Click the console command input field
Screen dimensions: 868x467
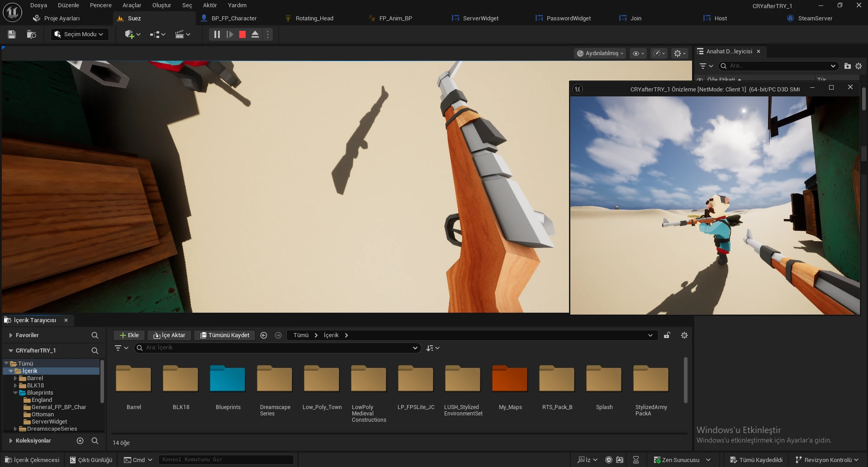(x=225, y=460)
